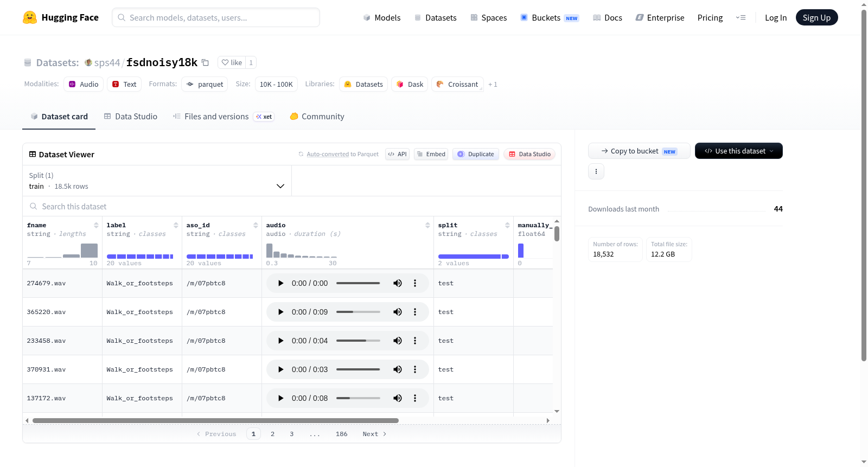
Task: Click the table horizontal scrollbar
Action: pyautogui.click(x=215, y=420)
